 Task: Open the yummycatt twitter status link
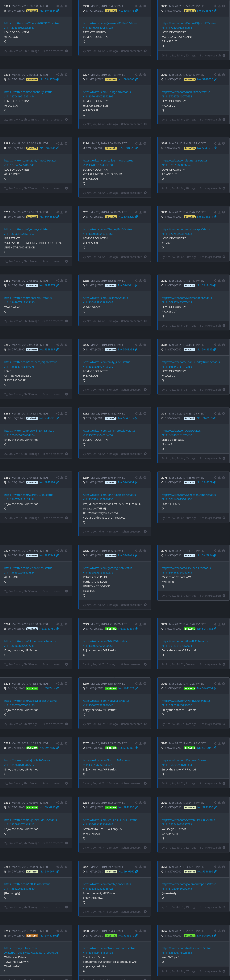pyautogui.click(x=28, y=232)
